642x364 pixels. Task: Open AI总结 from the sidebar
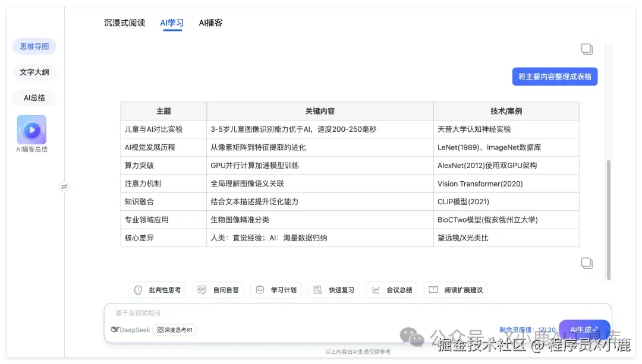[x=33, y=97]
